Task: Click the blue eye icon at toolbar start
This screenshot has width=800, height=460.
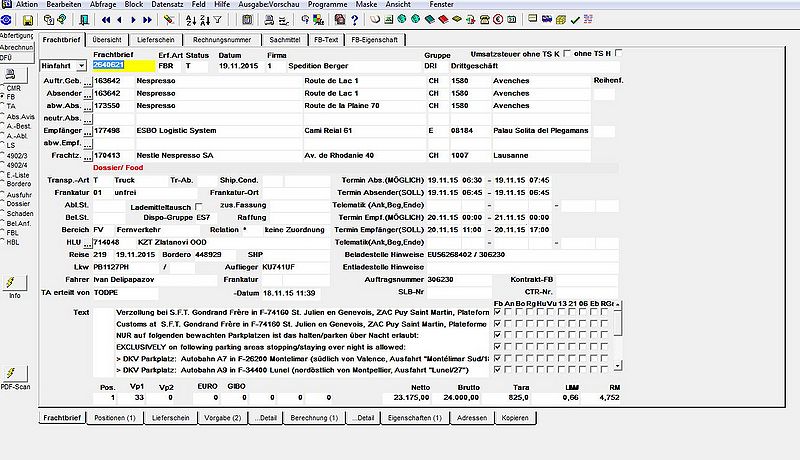Action: (6, 20)
